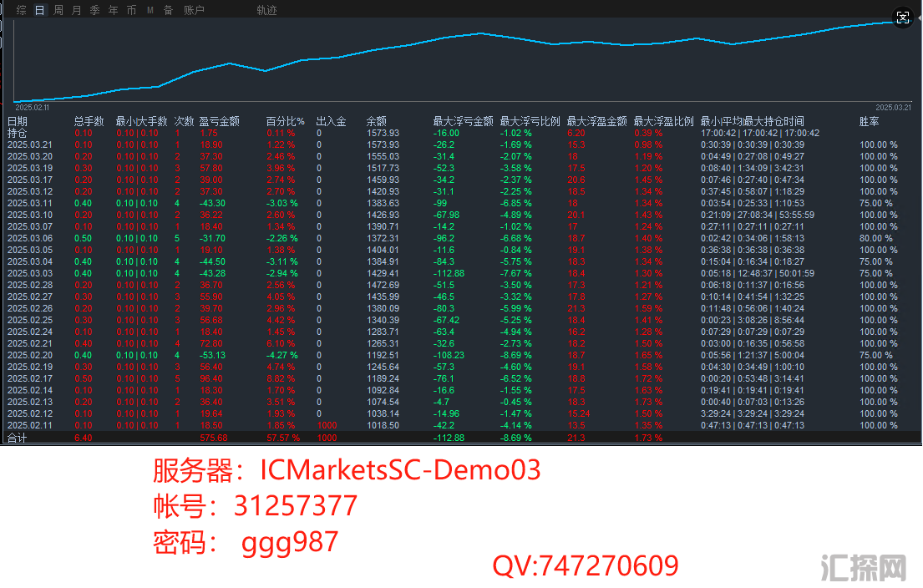Click the 胜率 column header
This screenshot has width=923, height=588.
[x=869, y=121]
